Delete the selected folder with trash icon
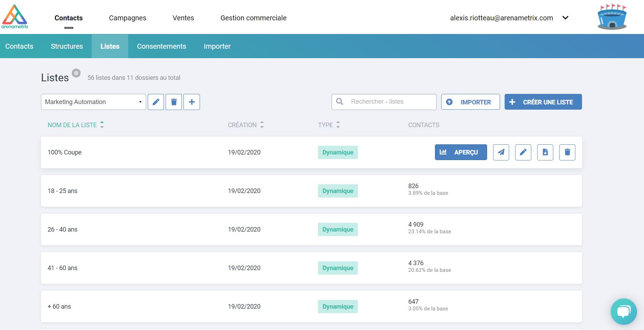 [x=174, y=102]
